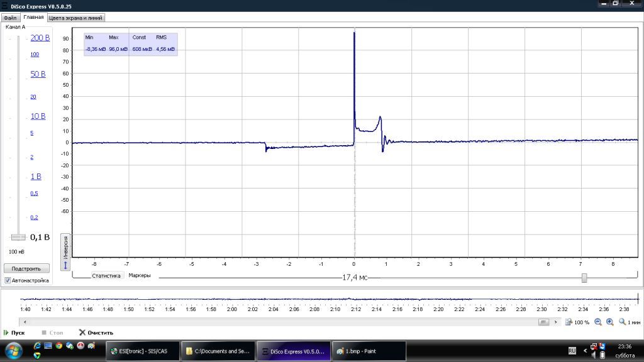
Task: Switch to 1.bmp - Paint taskbar window
Action: click(x=369, y=351)
